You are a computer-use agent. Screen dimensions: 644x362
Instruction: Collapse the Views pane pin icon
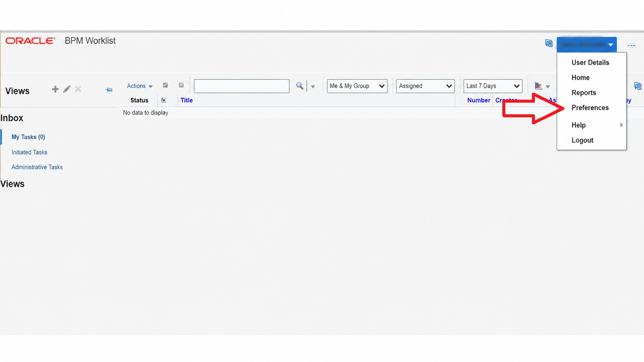click(x=109, y=90)
